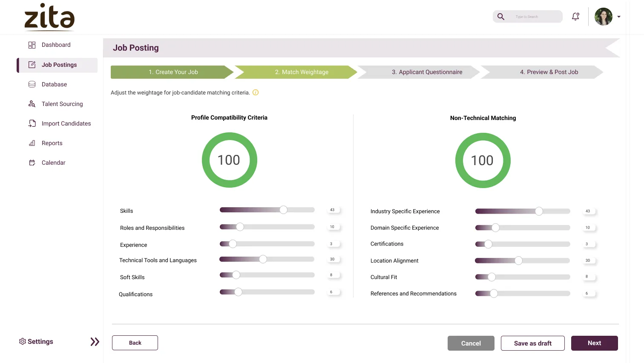644x363 pixels.
Task: Click Domain Specific Experience slider handle
Action: pos(495,228)
